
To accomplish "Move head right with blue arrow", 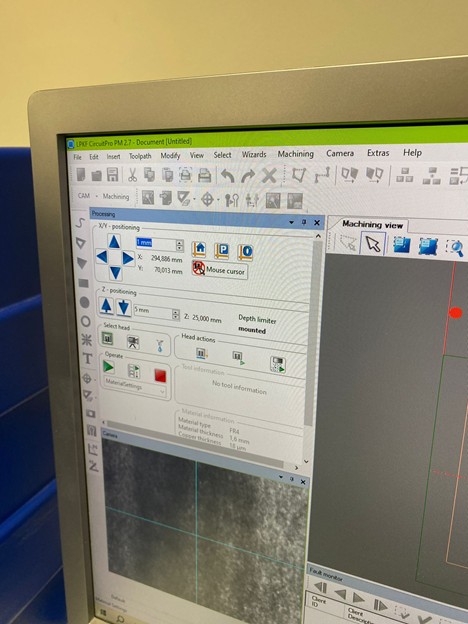I will click(x=127, y=258).
